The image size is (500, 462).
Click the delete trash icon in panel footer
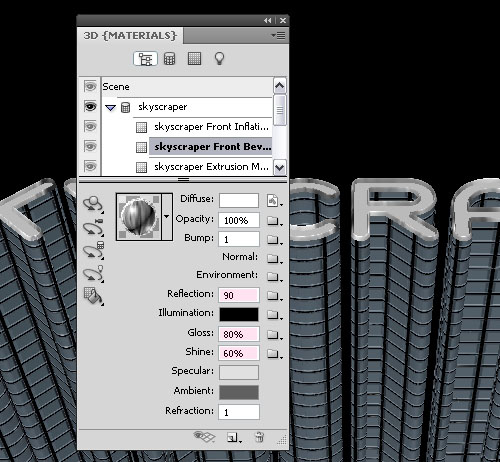tap(259, 437)
